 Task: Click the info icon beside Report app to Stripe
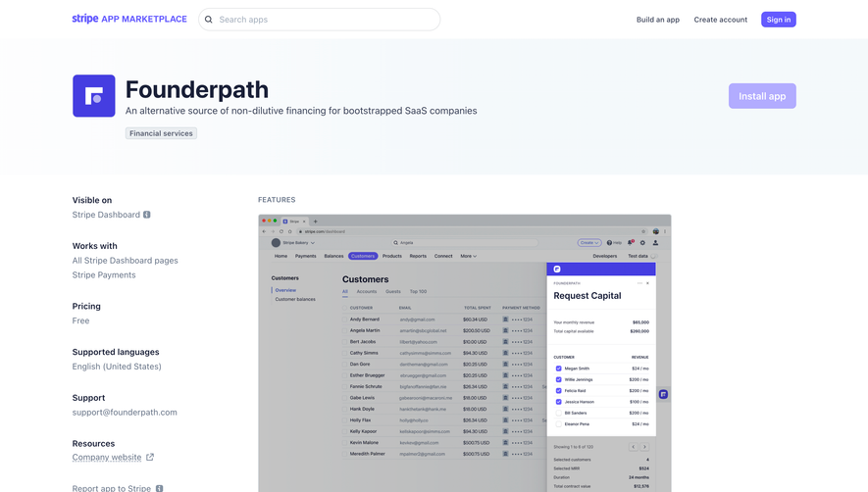[x=160, y=489]
